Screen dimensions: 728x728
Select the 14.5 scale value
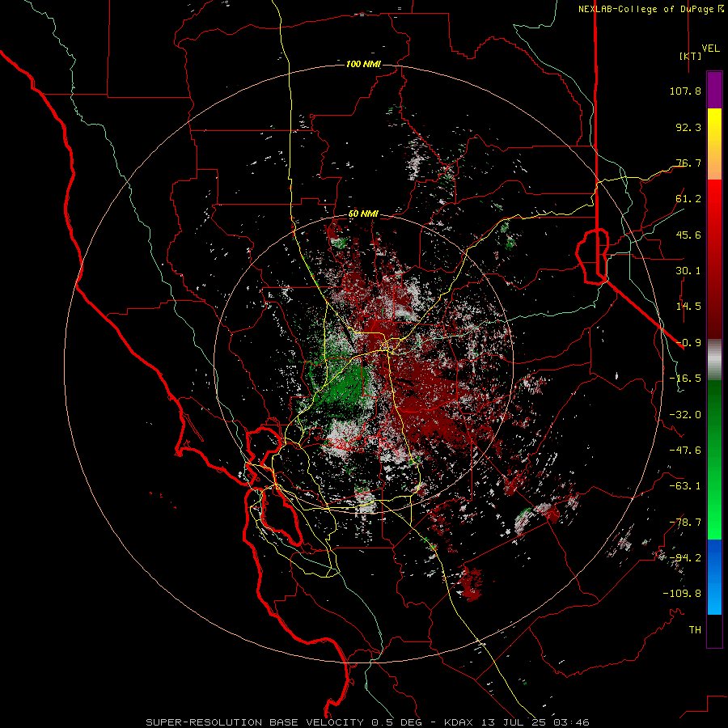point(688,307)
